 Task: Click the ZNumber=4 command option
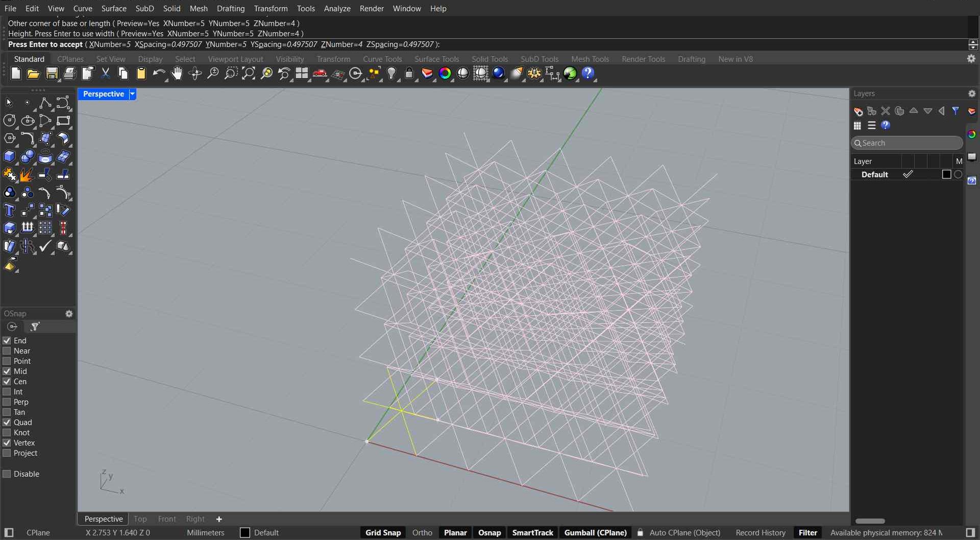341,44
